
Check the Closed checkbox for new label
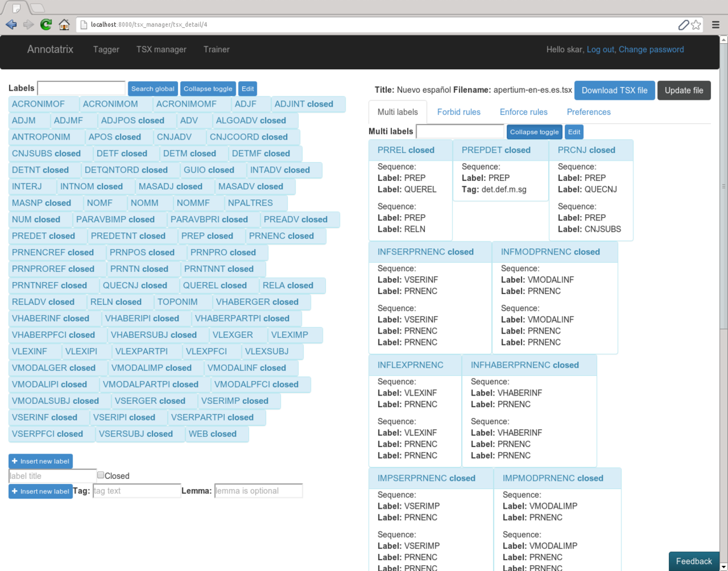point(100,475)
